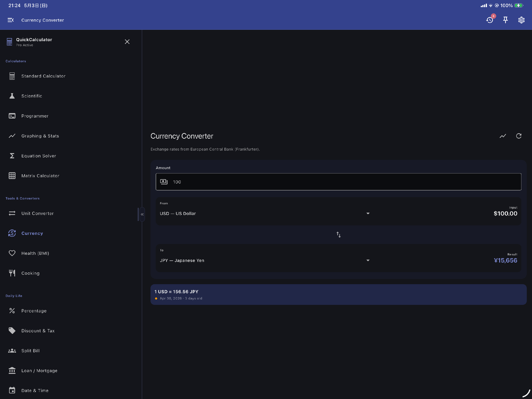Viewport: 532px width, 399px height.
Task: Open Graphing & Stats
Action: pyautogui.click(x=70, y=136)
